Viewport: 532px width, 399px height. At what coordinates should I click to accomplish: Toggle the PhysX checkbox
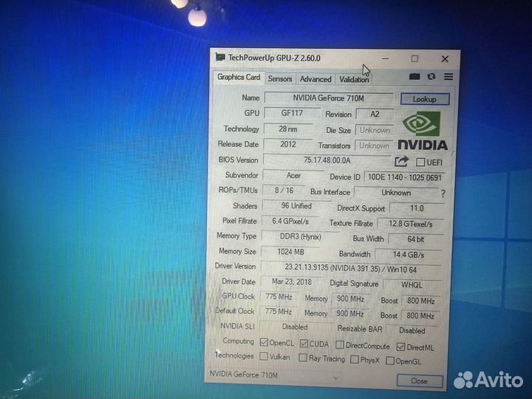click(x=355, y=359)
